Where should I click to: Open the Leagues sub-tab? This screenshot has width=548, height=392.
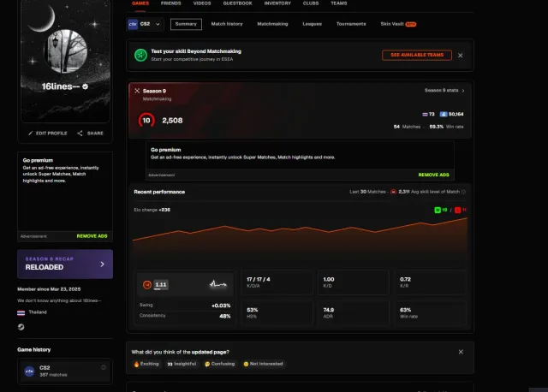(x=312, y=24)
